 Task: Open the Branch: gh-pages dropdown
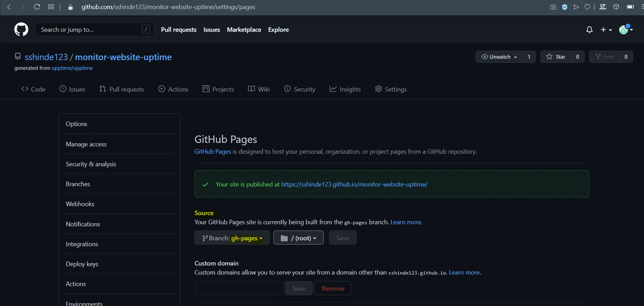[232, 238]
